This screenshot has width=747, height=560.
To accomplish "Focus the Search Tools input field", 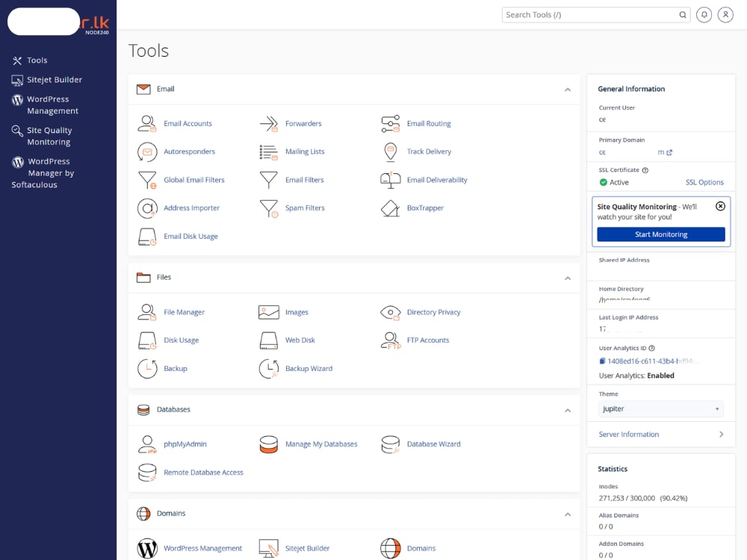I will click(589, 15).
